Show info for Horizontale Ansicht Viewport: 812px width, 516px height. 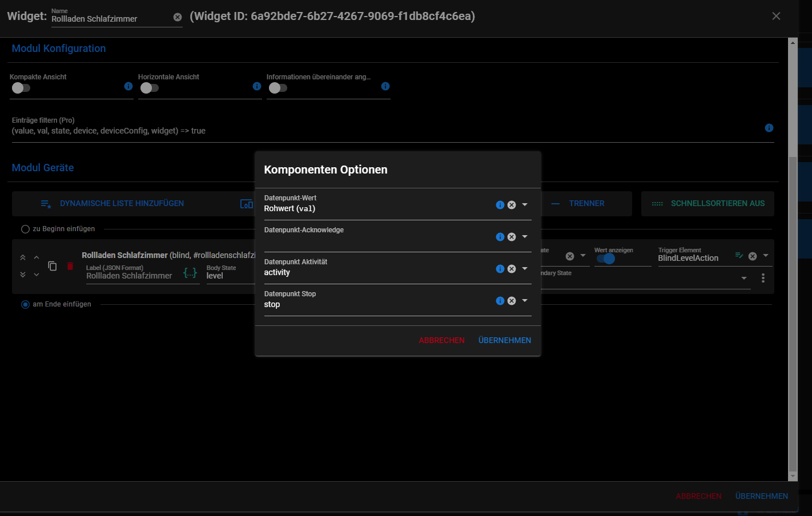[x=257, y=86]
